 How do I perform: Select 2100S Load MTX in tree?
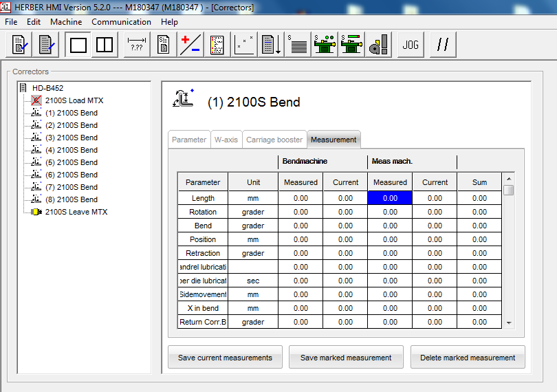[74, 100]
